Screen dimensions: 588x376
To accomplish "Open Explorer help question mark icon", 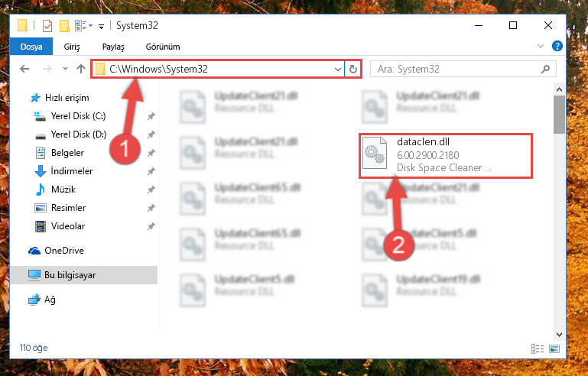I will click(x=557, y=46).
